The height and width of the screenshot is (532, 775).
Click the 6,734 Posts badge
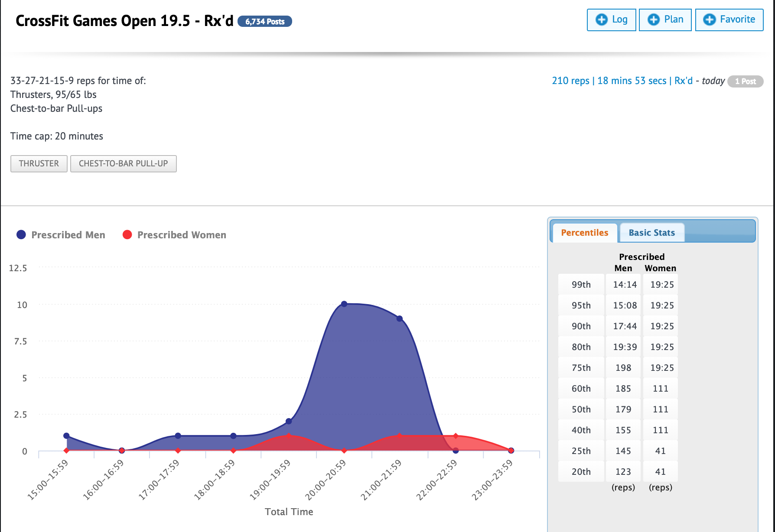(x=265, y=22)
